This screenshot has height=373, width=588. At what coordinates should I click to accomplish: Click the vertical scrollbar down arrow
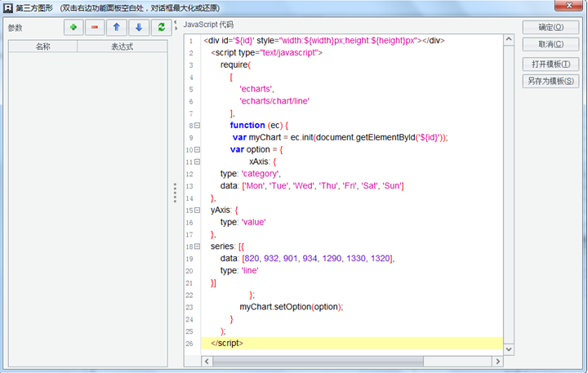click(509, 349)
